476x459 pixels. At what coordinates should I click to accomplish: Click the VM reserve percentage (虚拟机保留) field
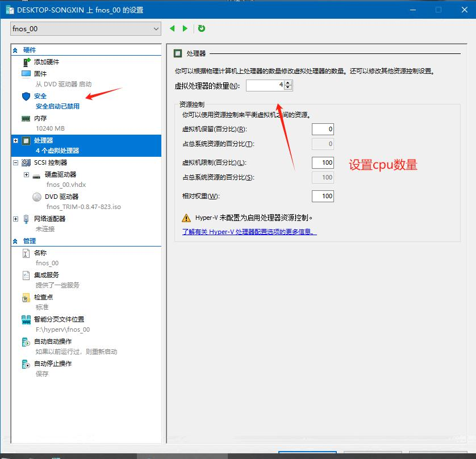click(x=323, y=130)
